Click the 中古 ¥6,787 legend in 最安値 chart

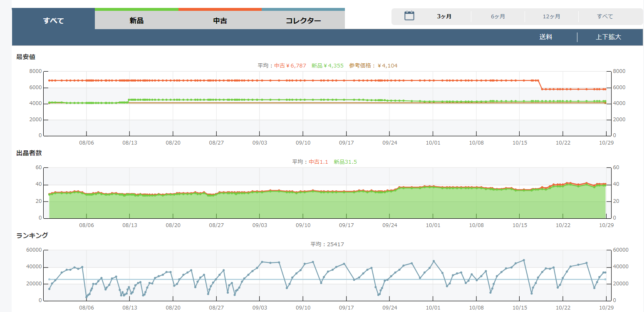[x=290, y=65]
